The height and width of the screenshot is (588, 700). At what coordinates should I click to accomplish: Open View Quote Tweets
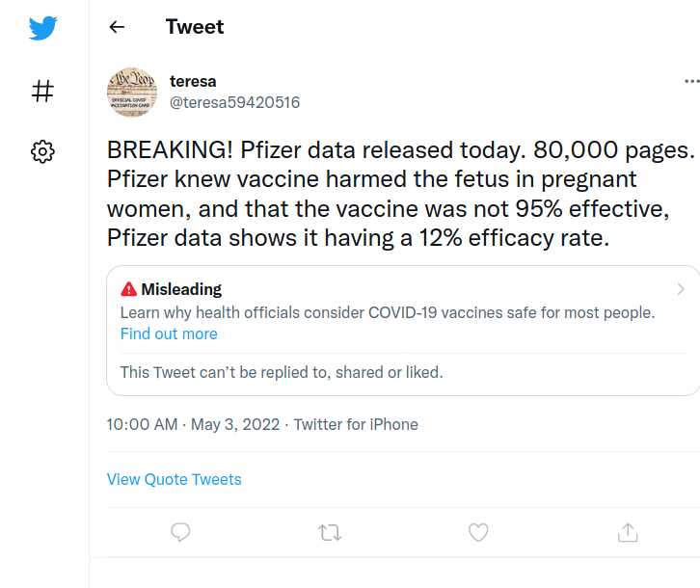175,479
